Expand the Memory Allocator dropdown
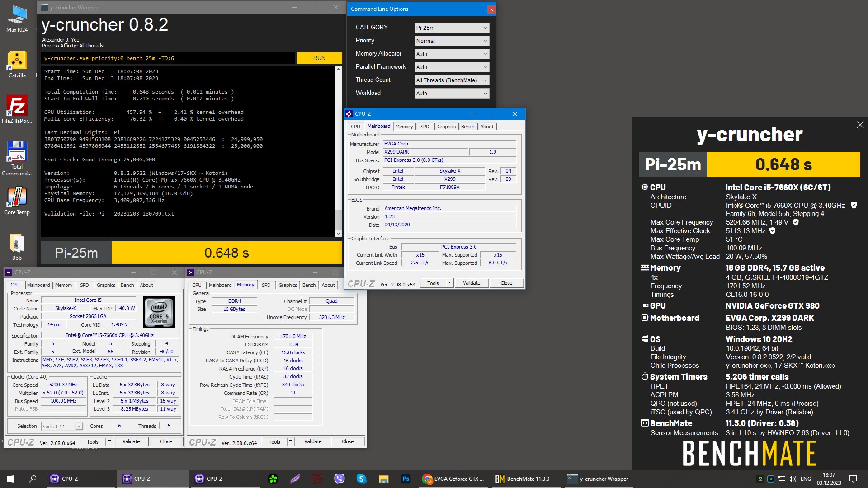The width and height of the screenshot is (868, 488). tap(452, 54)
